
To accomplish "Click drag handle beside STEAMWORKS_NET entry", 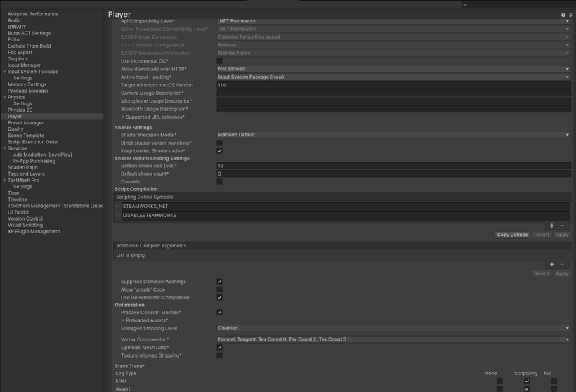I will [118, 207].
